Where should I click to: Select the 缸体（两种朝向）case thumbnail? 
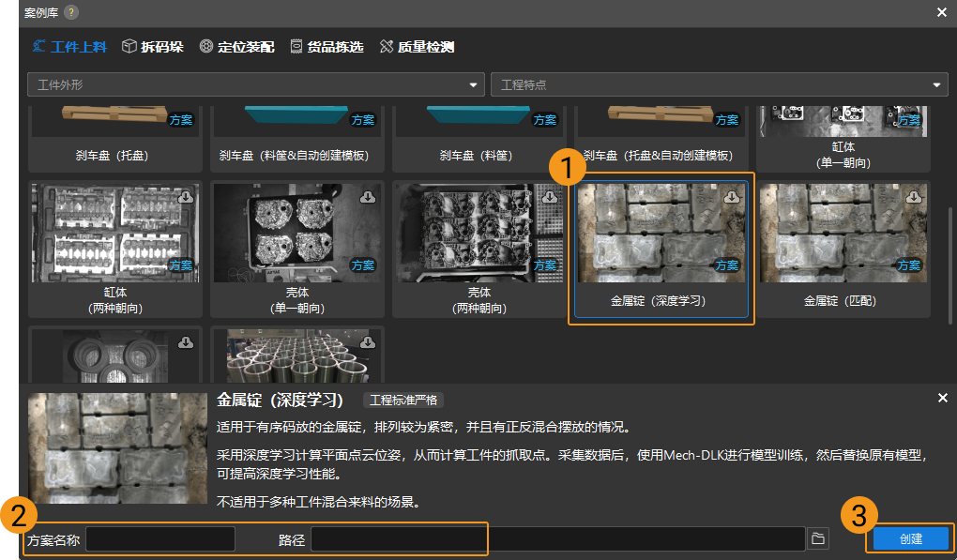coord(114,233)
